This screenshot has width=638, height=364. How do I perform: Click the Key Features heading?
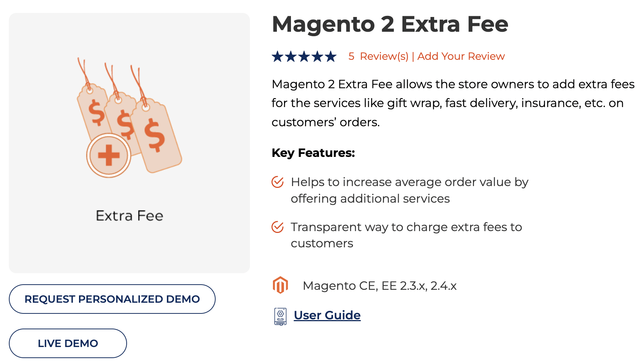(313, 153)
